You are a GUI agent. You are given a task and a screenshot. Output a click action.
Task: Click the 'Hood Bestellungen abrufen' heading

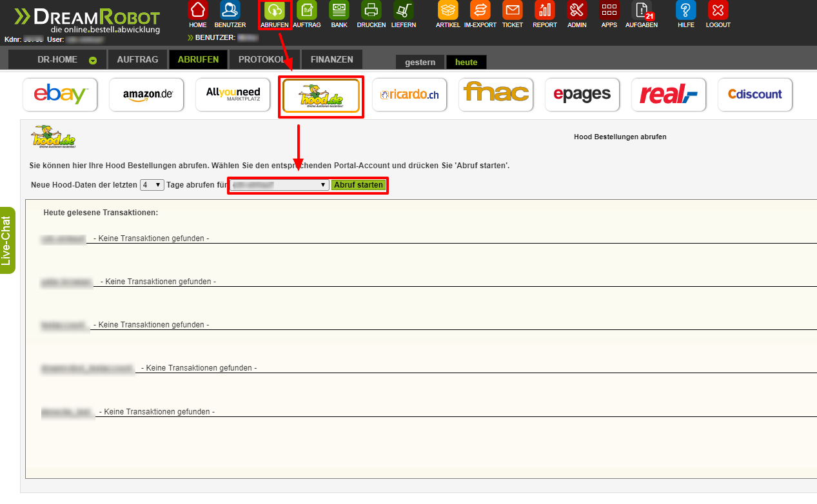[620, 137]
